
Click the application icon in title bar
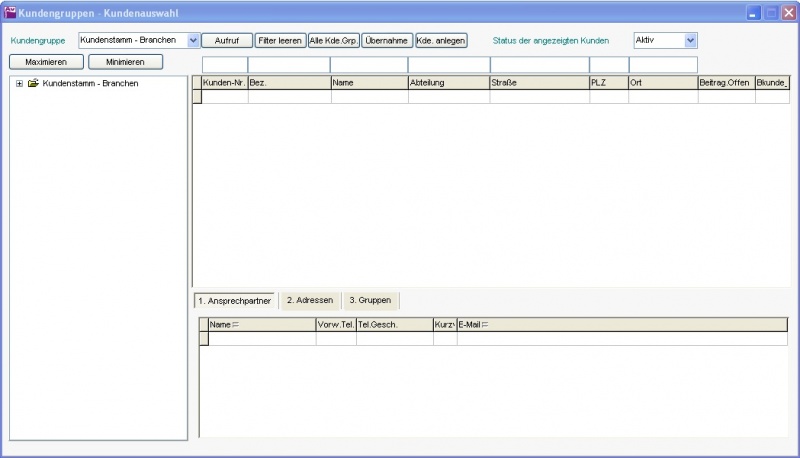(11, 13)
